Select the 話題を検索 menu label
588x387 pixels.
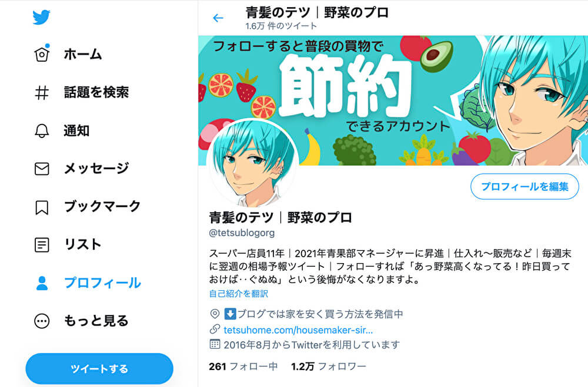coord(96,93)
